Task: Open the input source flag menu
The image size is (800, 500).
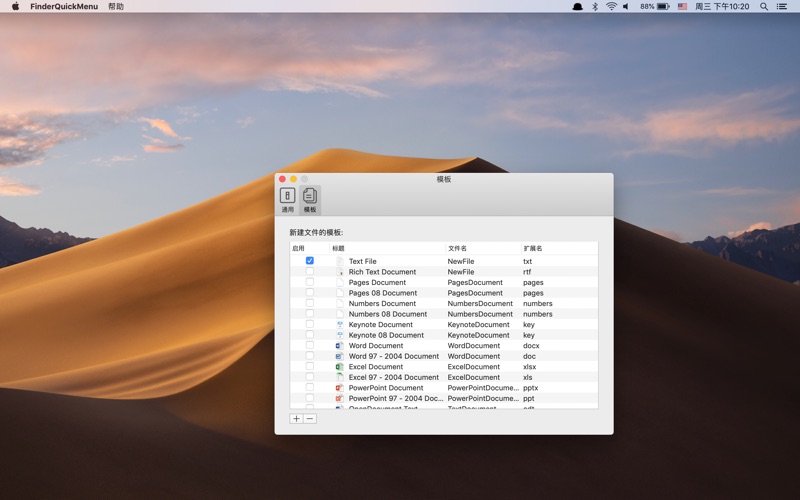Action: 683,7
